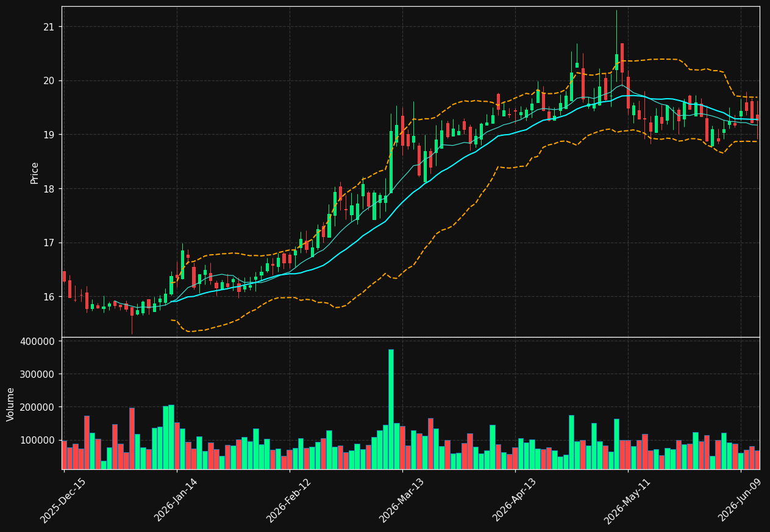Click the 2026-Mar-13 date label

[402, 501]
